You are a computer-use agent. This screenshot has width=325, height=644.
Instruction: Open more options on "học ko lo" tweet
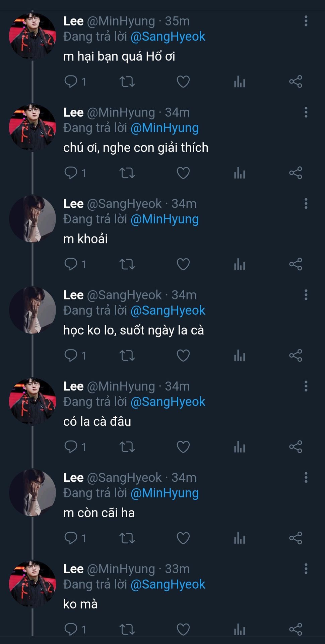tap(306, 295)
